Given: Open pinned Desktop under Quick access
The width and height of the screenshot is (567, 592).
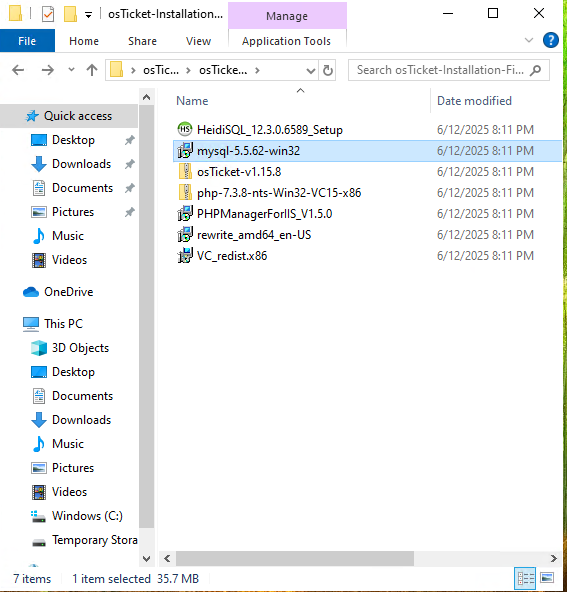Looking at the screenshot, I should pos(73,140).
